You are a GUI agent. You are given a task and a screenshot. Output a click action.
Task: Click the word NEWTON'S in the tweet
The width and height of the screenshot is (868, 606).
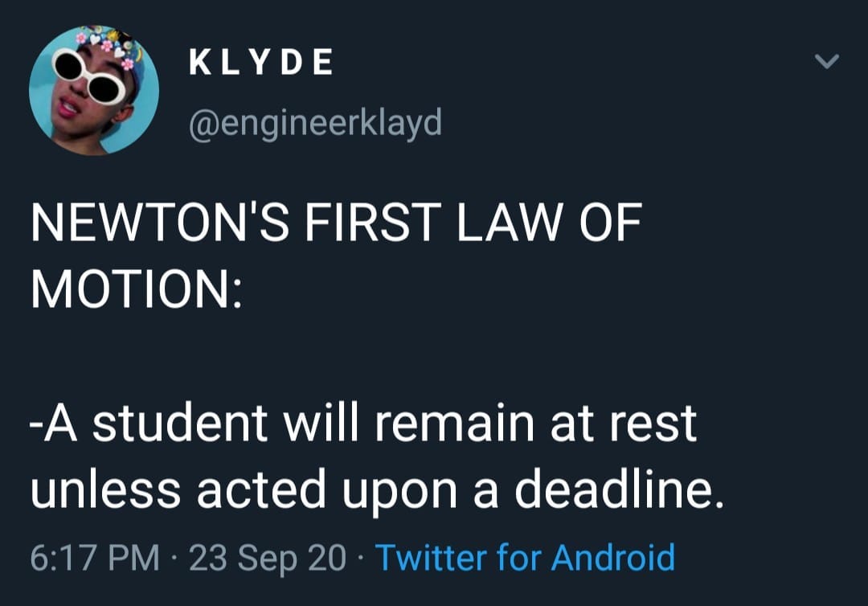click(x=160, y=222)
